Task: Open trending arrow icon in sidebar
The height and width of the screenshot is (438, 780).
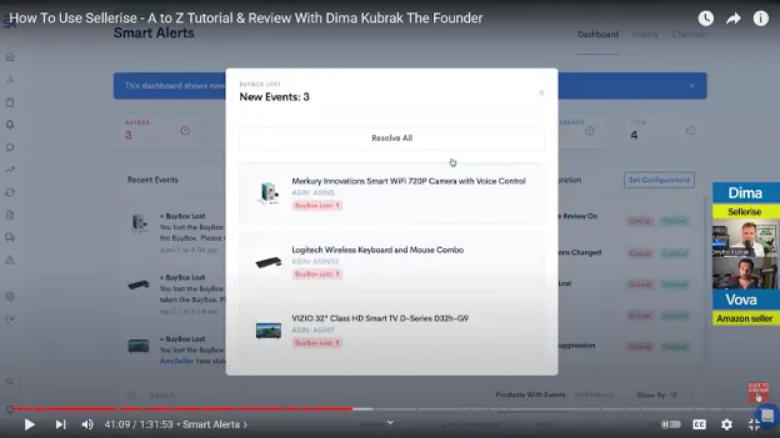Action: (x=10, y=170)
